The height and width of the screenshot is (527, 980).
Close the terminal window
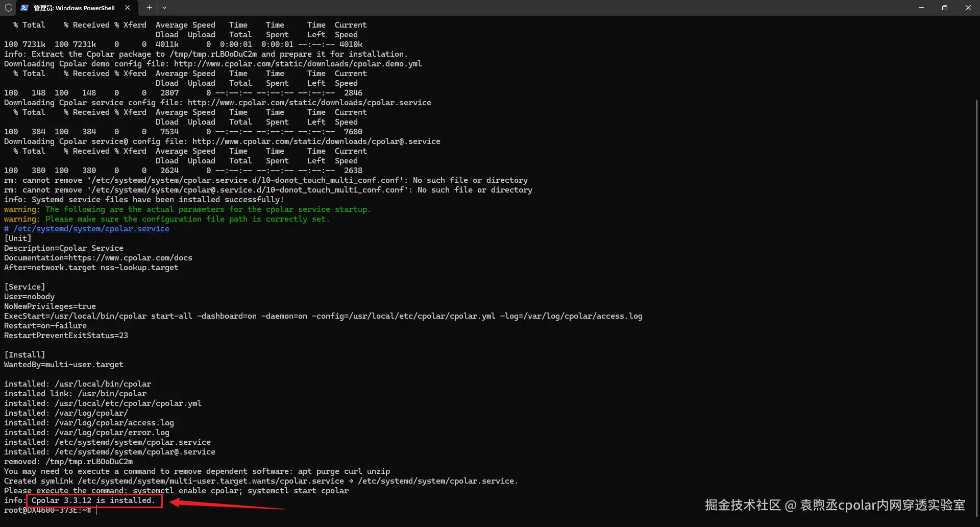coord(968,8)
